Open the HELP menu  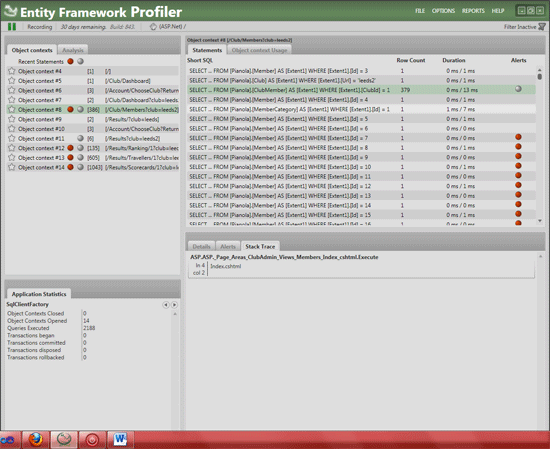[x=498, y=11]
